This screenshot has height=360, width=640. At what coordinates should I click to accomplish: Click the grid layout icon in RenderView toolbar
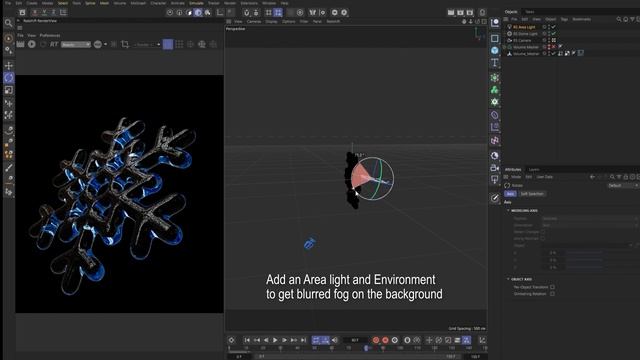(179, 44)
